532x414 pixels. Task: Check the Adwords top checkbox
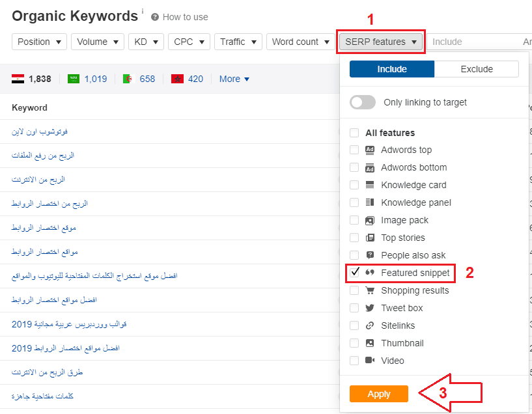click(x=354, y=150)
